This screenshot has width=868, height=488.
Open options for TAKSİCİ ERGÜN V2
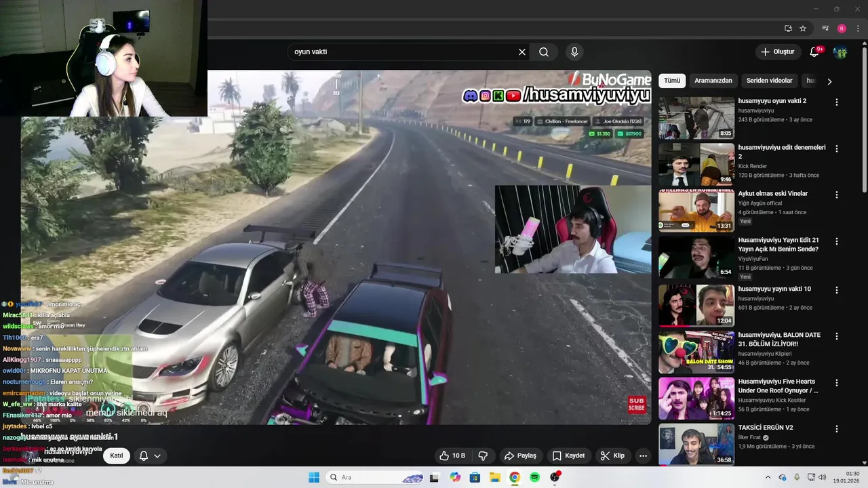tap(836, 428)
